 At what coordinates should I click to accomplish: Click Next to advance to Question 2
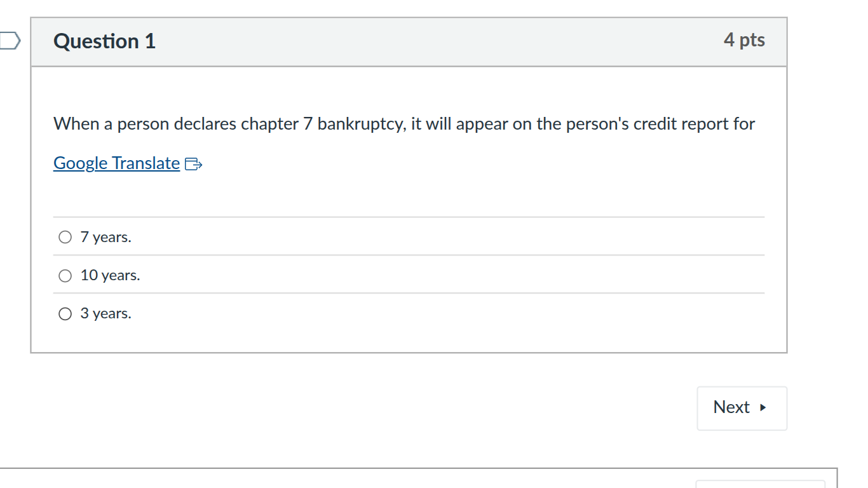(x=741, y=408)
